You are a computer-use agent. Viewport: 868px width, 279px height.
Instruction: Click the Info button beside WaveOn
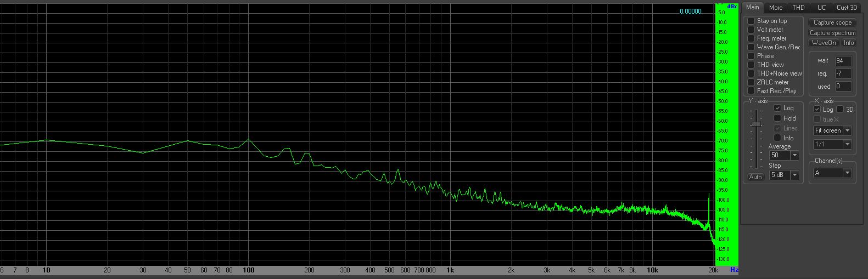click(x=849, y=43)
